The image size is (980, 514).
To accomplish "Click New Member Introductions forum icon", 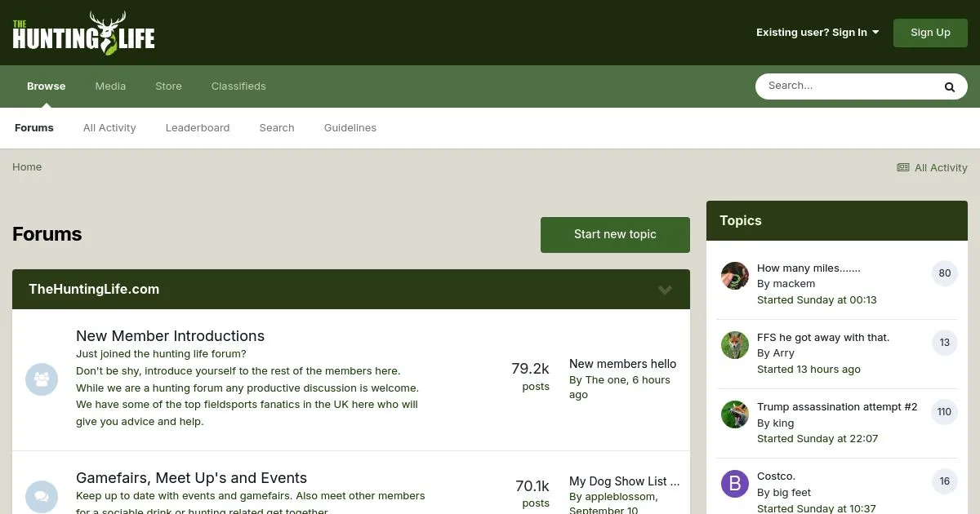I will click(42, 379).
